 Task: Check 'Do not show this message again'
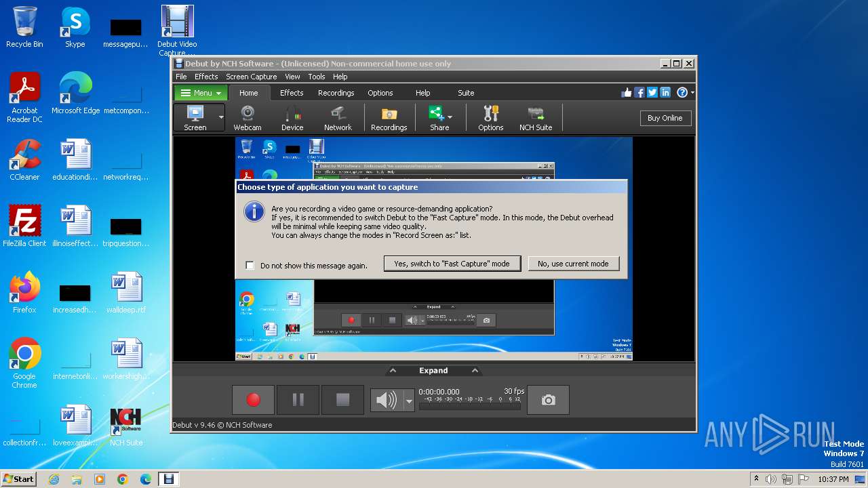[250, 266]
